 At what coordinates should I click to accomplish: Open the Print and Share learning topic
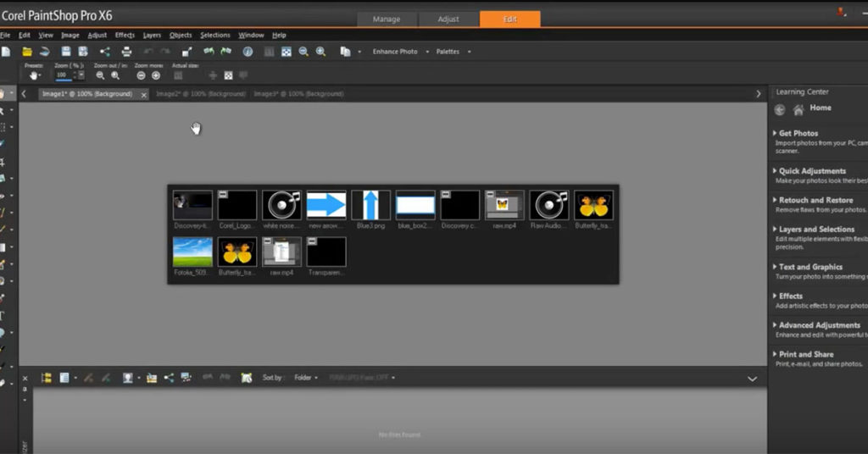tap(806, 354)
